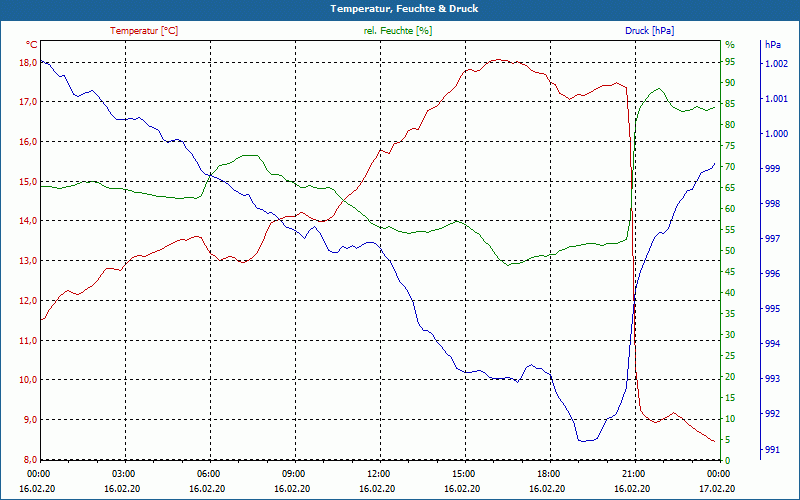The image size is (800, 500).
Task: Click the "06:00" time axis label
Action: point(208,473)
